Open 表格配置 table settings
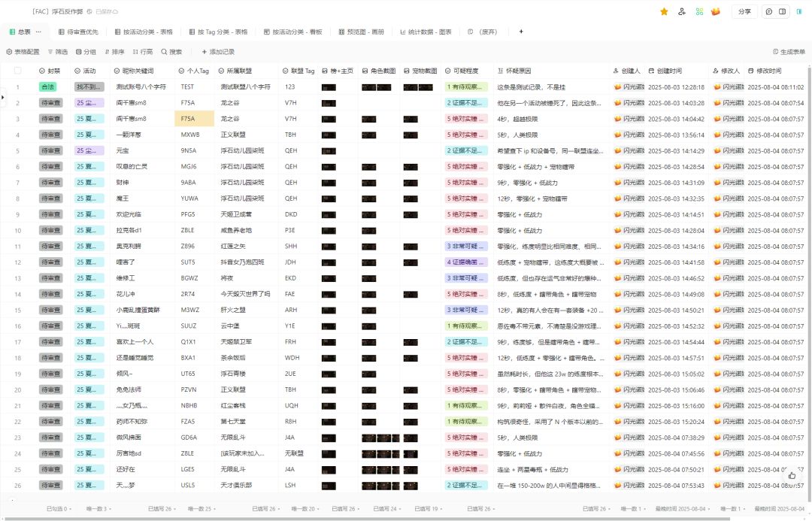The height and width of the screenshot is (521, 812). click(23, 52)
